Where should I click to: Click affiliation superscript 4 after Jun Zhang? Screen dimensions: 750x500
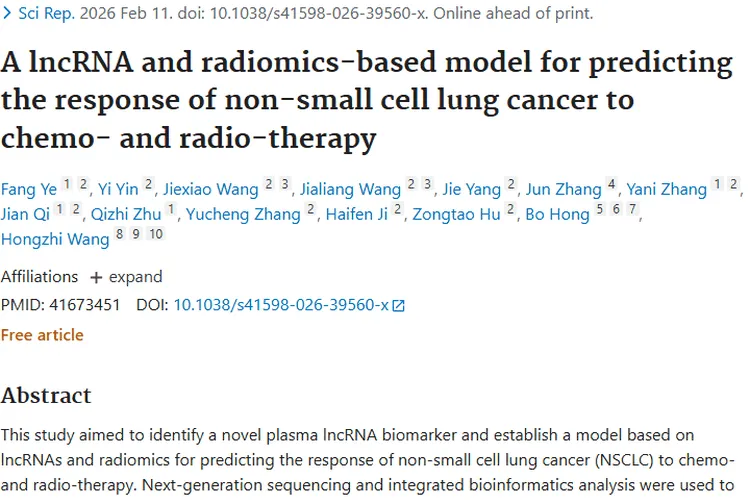pyautogui.click(x=612, y=184)
